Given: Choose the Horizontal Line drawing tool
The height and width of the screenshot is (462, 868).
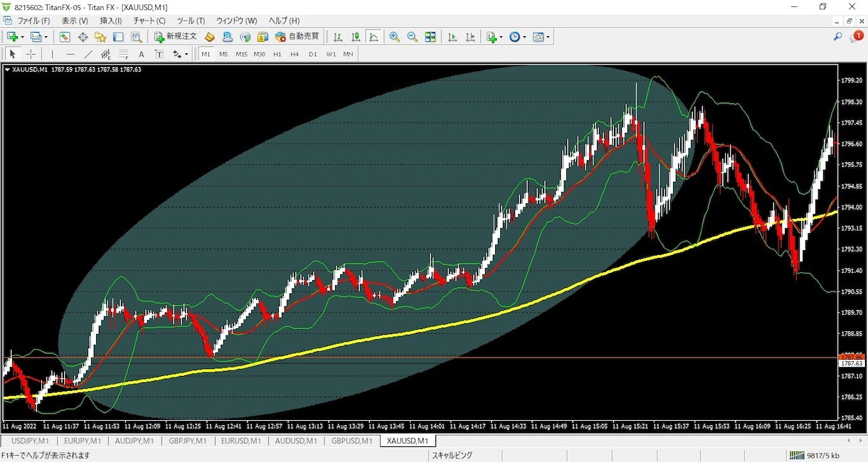Looking at the screenshot, I should point(70,54).
